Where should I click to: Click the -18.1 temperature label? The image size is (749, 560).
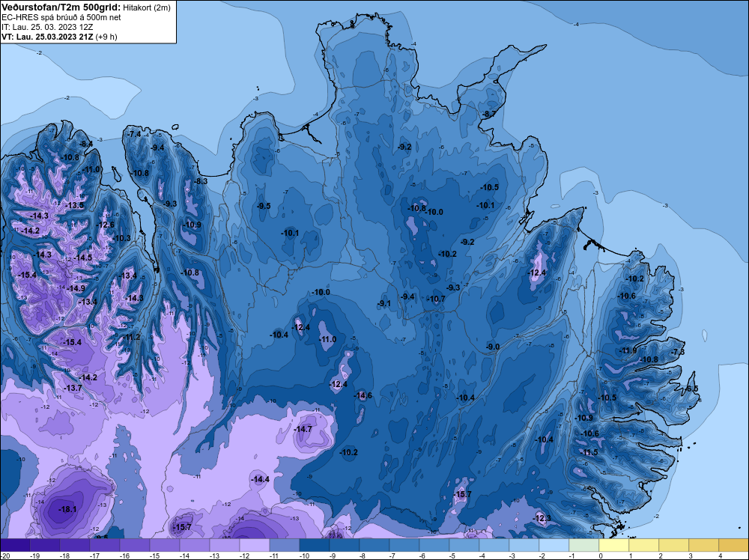point(68,509)
